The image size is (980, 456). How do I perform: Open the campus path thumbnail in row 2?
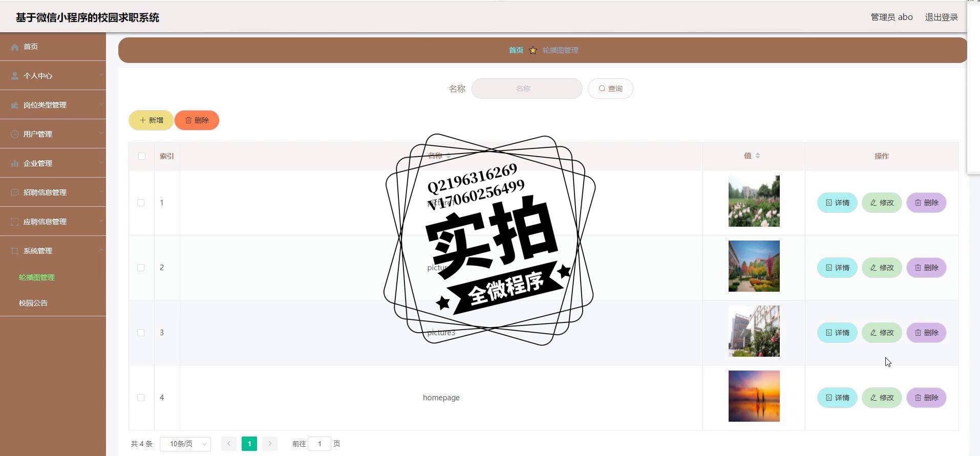[x=754, y=266]
